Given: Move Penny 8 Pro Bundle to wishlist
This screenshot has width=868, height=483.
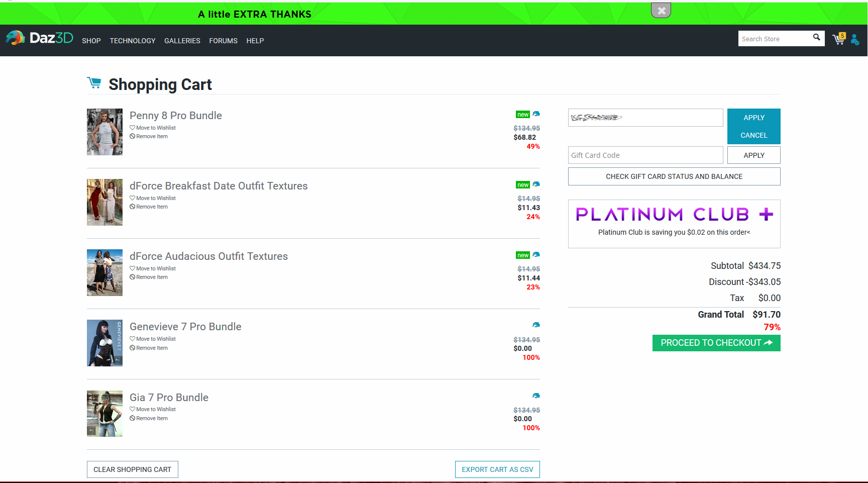Looking at the screenshot, I should (x=153, y=128).
